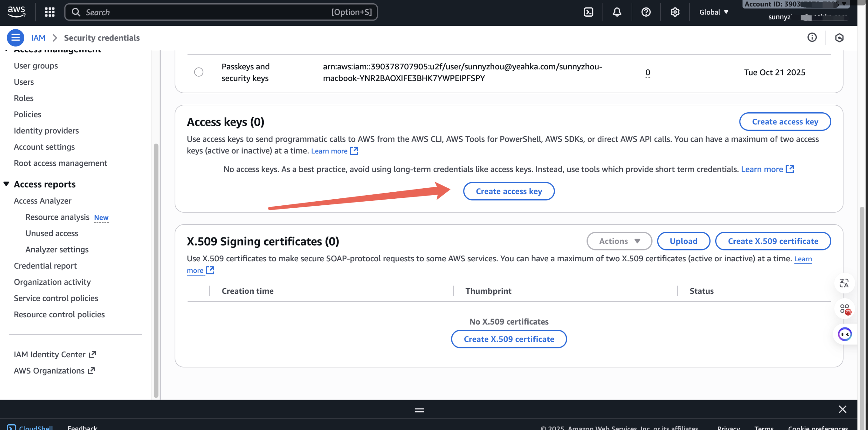The image size is (868, 430).
Task: Click the AWS logo home icon
Action: (x=16, y=12)
